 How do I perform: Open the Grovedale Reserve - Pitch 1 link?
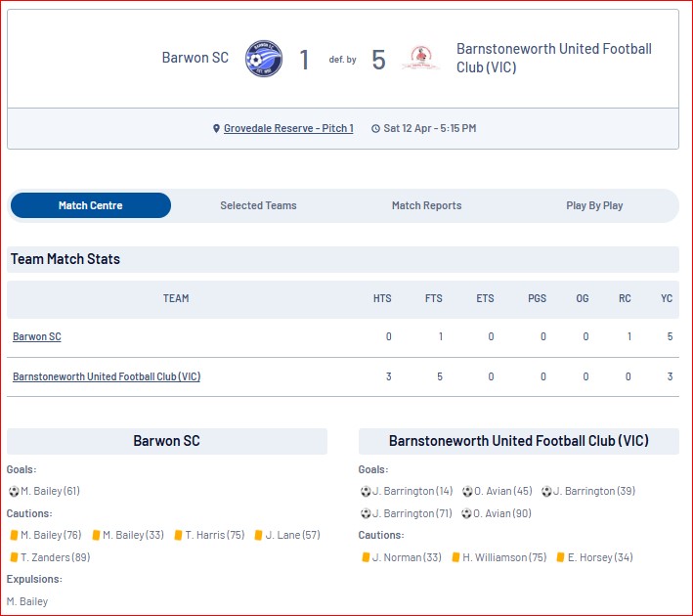tap(288, 128)
